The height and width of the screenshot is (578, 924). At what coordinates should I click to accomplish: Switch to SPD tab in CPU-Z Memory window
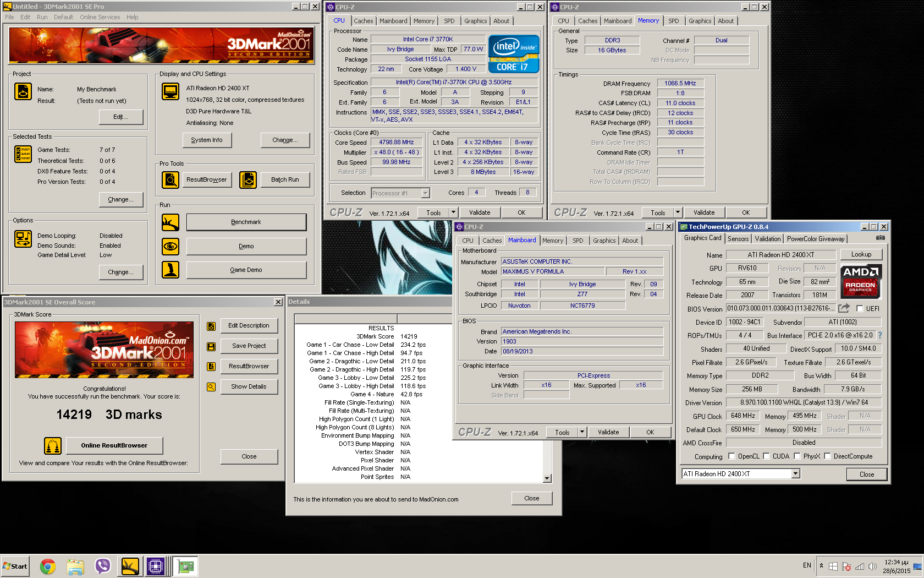pos(673,21)
